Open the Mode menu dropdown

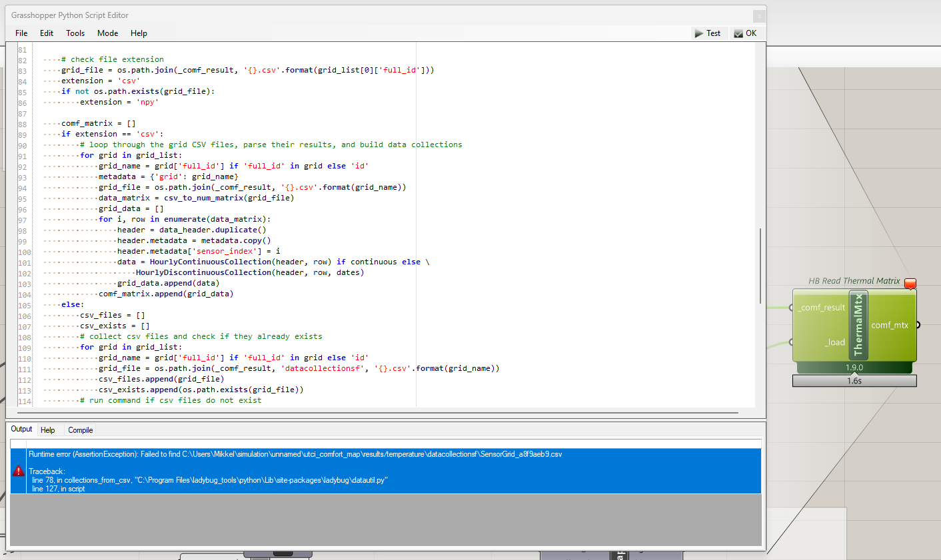click(107, 33)
